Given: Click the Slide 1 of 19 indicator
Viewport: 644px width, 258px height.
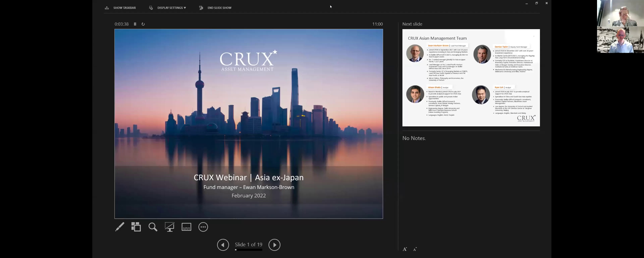Looking at the screenshot, I should pyautogui.click(x=249, y=244).
